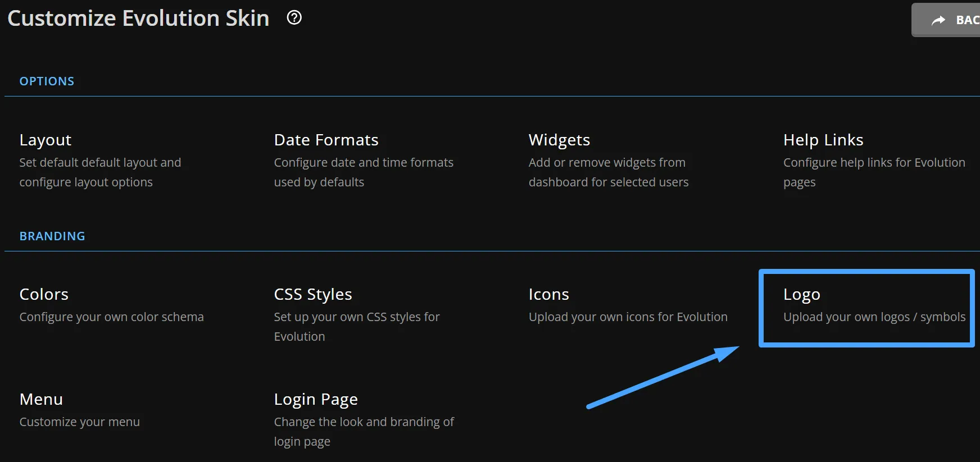
Task: Open Login Page branding settings
Action: 316,399
